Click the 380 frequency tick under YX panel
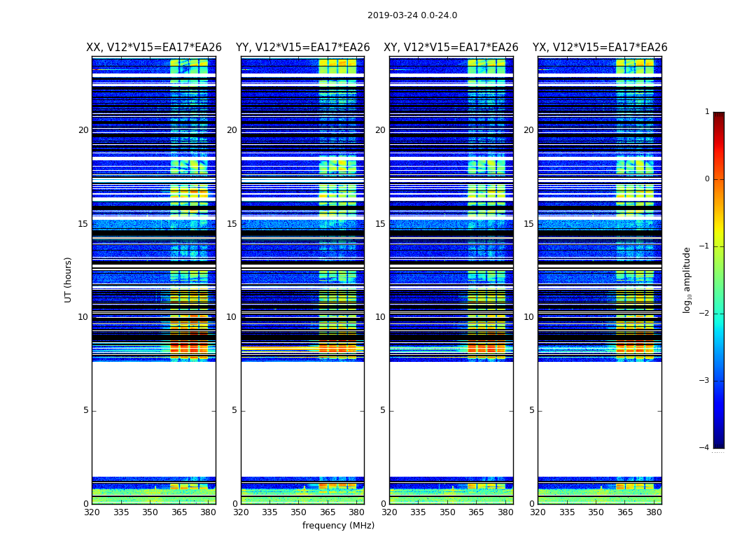 click(653, 512)
